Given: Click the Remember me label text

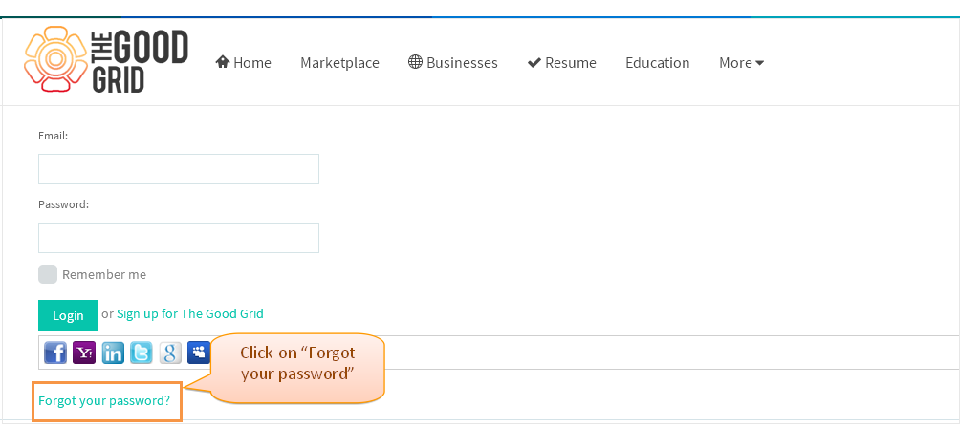Looking at the screenshot, I should 104,275.
